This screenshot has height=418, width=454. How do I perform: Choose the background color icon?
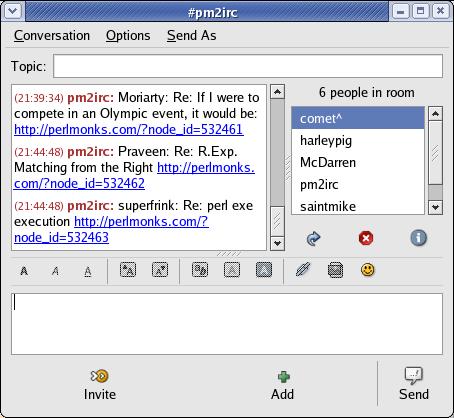264,270
